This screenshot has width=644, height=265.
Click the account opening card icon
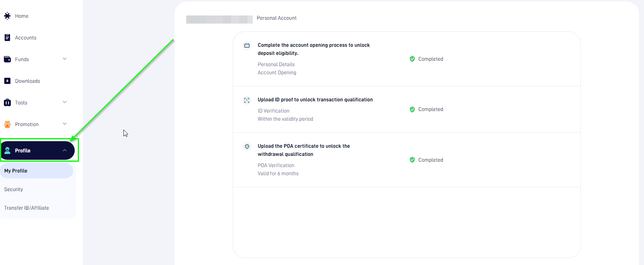click(247, 46)
